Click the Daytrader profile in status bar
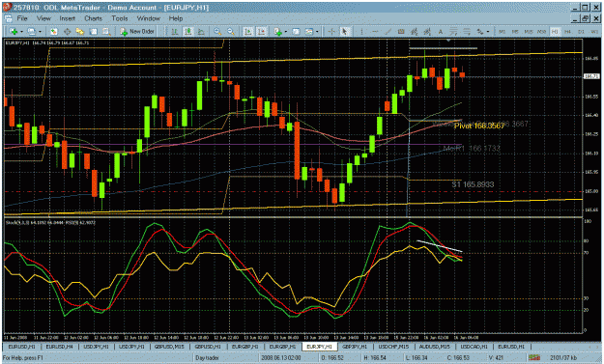This screenshot has height=364, width=604. (207, 358)
